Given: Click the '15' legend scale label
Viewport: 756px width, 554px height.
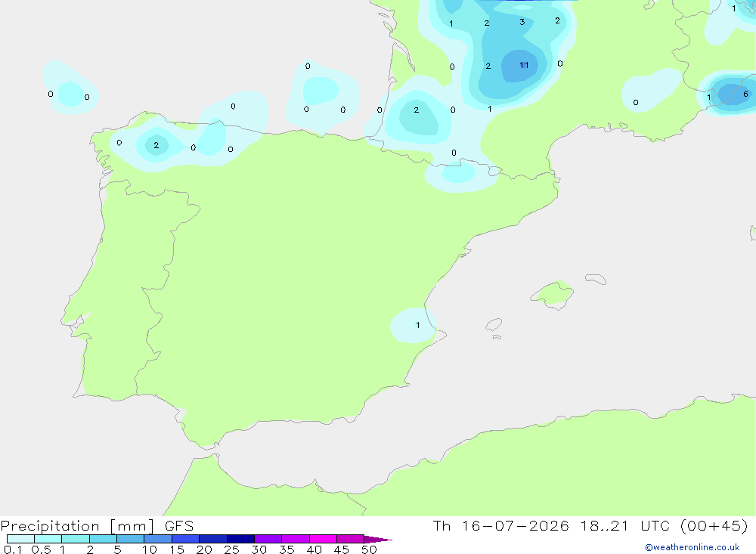Looking at the screenshot, I should [176, 549].
